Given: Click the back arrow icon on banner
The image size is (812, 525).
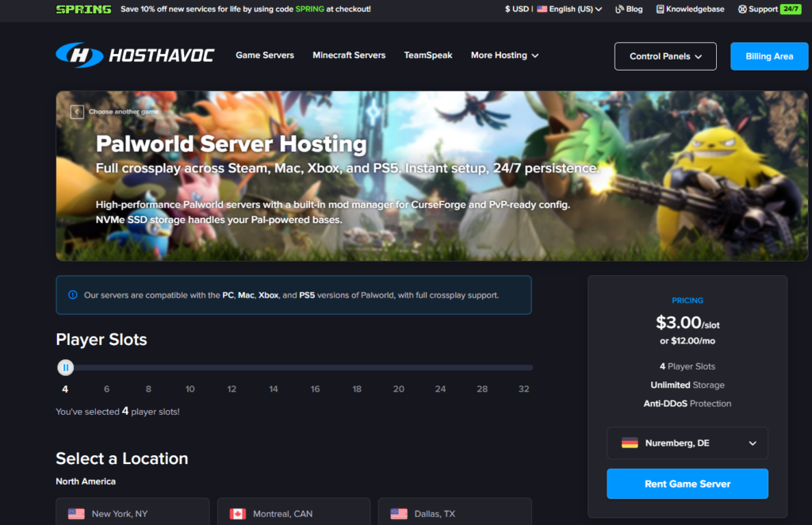Looking at the screenshot, I should (77, 111).
